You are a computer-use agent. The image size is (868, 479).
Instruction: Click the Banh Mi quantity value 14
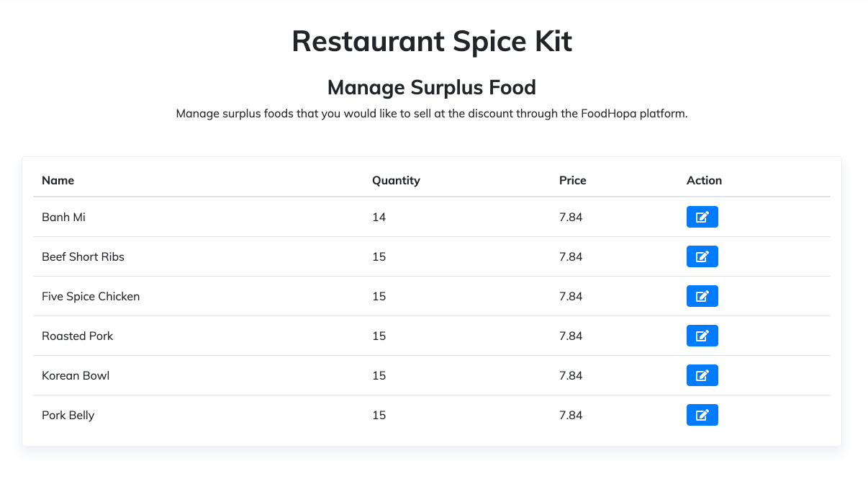point(379,217)
